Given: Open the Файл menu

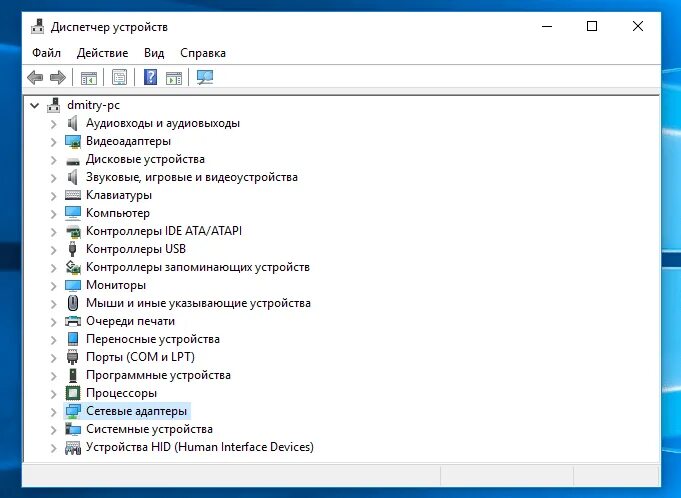Looking at the screenshot, I should tap(46, 53).
